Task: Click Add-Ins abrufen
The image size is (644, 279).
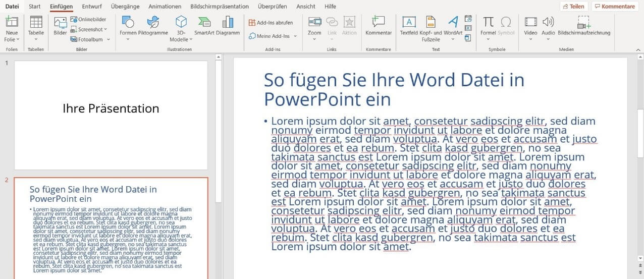Action: pyautogui.click(x=271, y=23)
